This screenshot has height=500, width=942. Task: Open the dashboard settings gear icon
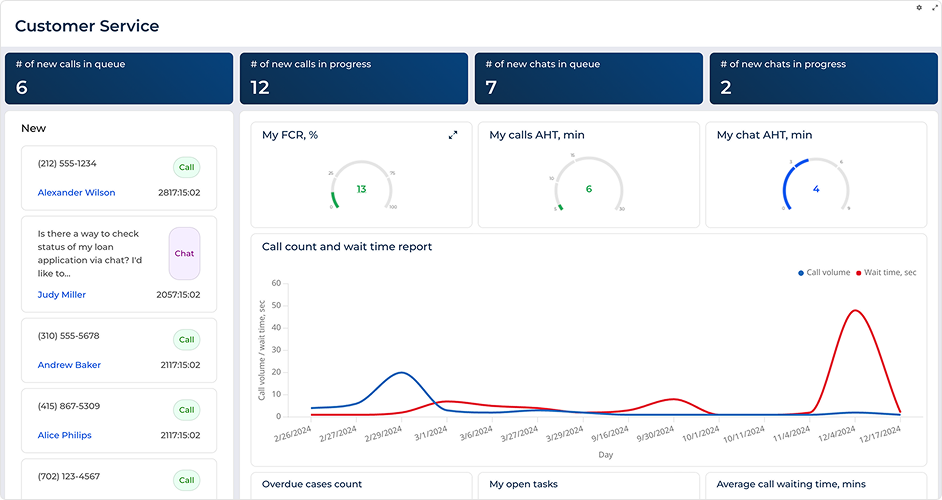click(x=919, y=8)
